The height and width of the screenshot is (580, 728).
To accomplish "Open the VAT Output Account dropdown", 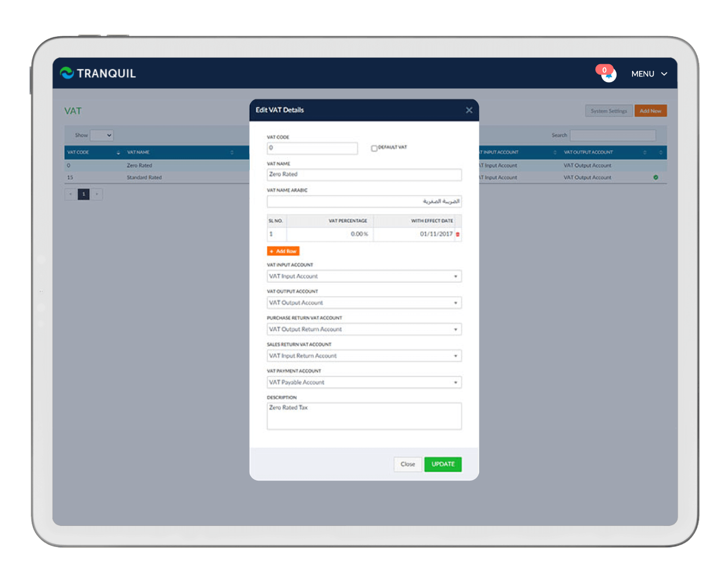I will (x=364, y=303).
